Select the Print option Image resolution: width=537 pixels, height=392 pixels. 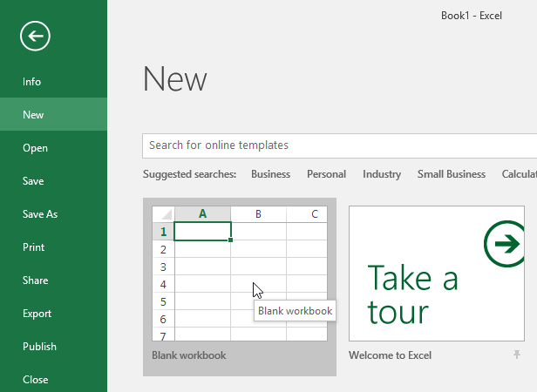click(x=33, y=247)
